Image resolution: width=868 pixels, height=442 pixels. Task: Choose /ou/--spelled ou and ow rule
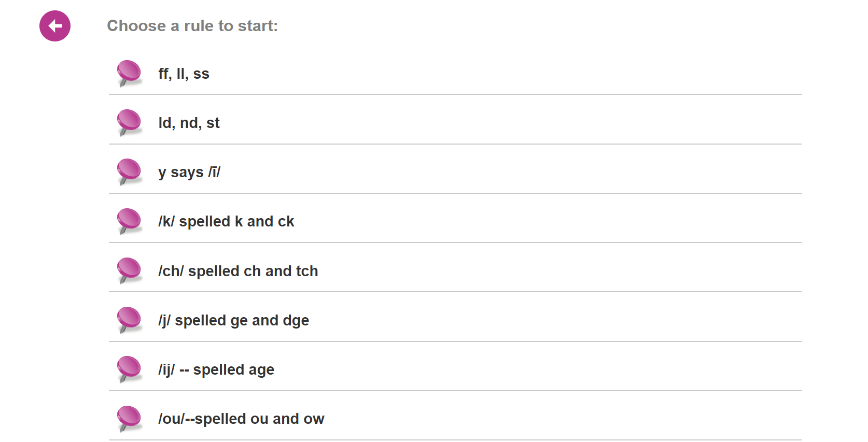coord(241,419)
